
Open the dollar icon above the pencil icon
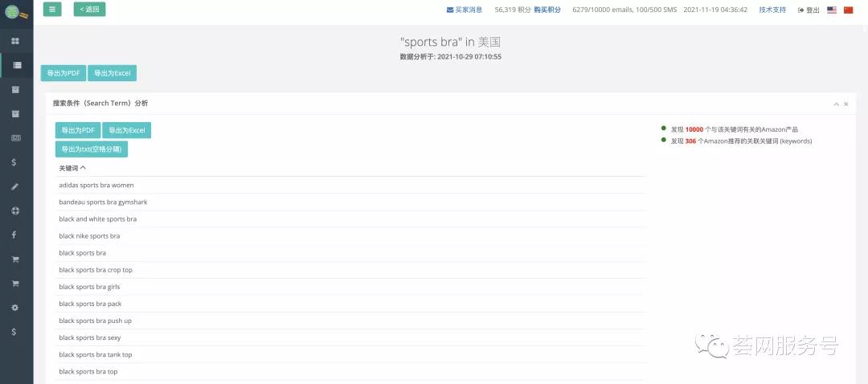(14, 162)
